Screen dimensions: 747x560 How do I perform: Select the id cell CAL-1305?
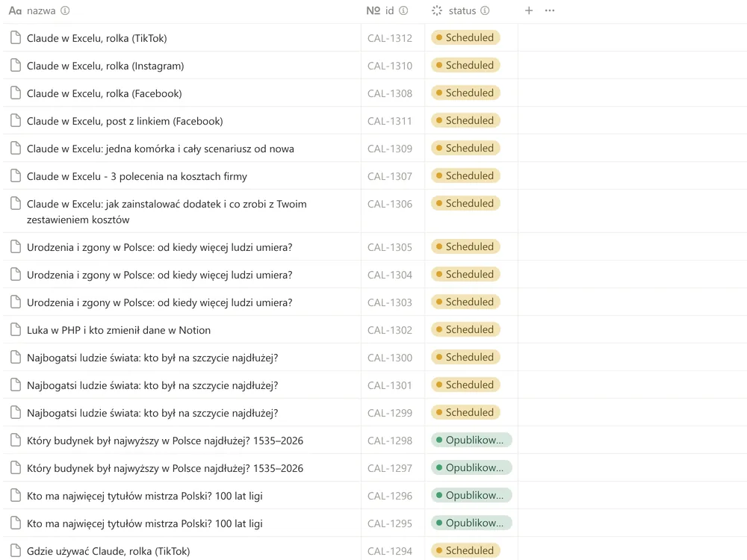(x=390, y=247)
